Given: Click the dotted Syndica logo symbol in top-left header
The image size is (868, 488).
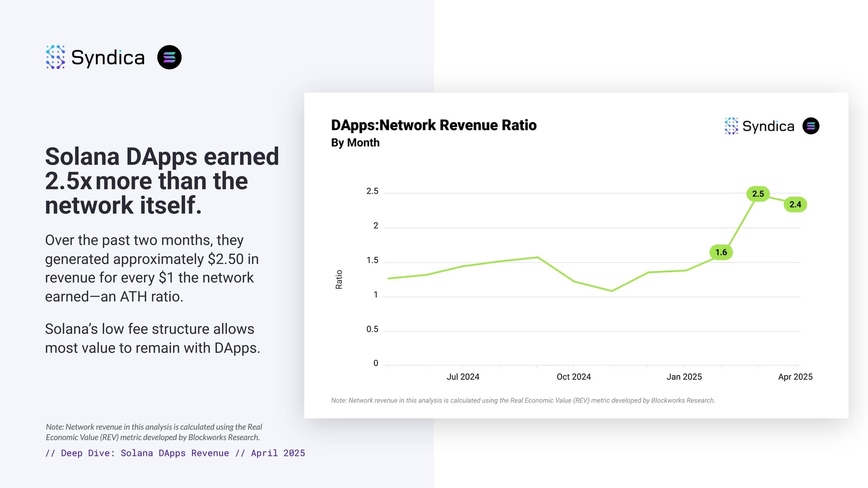Looking at the screenshot, I should coord(56,57).
